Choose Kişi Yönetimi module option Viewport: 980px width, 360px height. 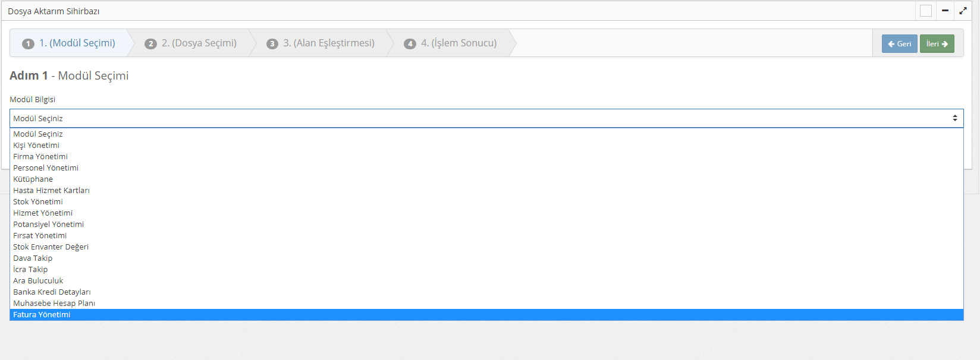pos(36,146)
